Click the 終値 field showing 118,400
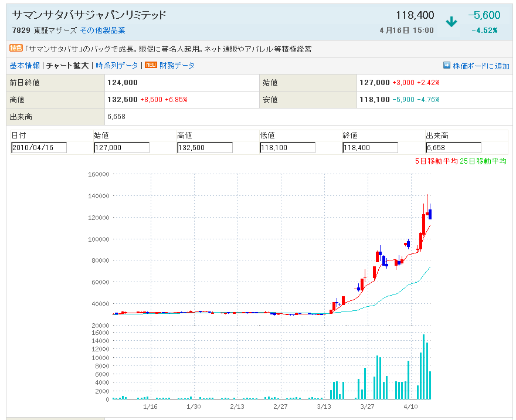This screenshot has width=516, height=420. (x=370, y=148)
